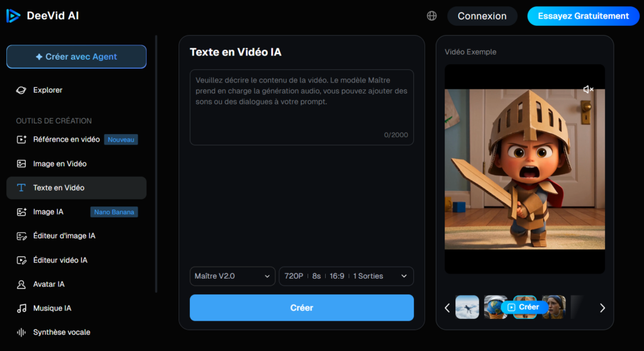The width and height of the screenshot is (644, 351).
Task: Click the knight child example video
Action: [525, 169]
